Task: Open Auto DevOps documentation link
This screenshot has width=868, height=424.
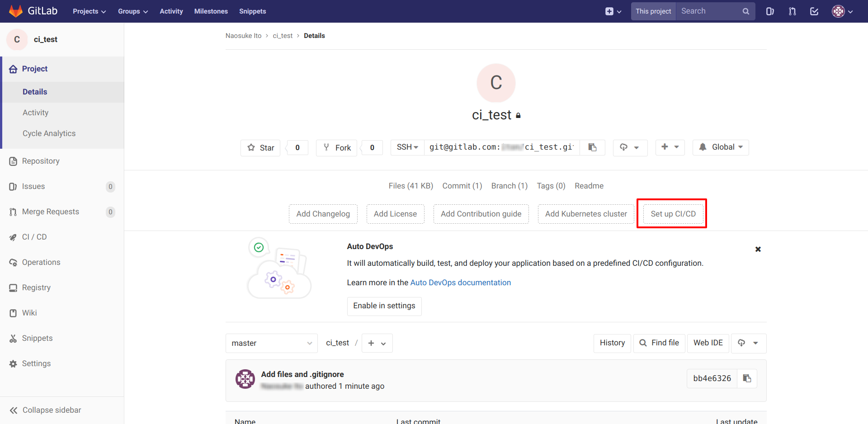Action: 461,283
